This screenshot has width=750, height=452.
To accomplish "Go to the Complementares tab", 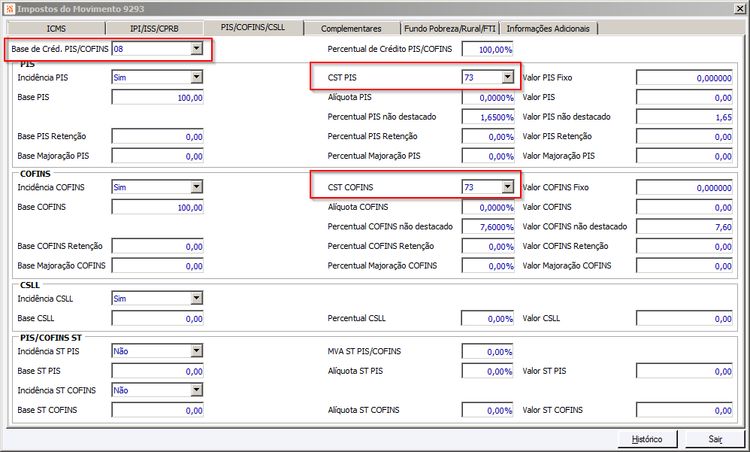I will (x=352, y=28).
